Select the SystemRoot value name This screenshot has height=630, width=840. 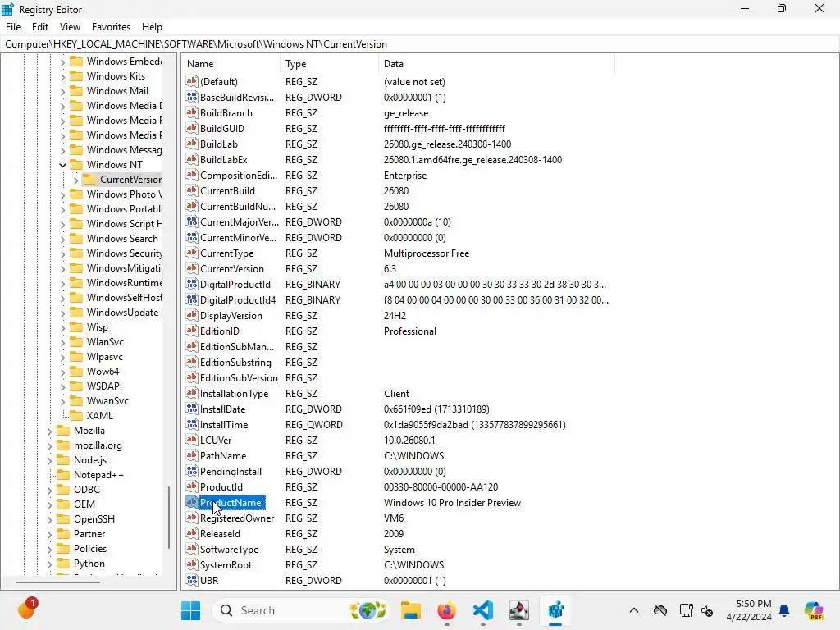(x=226, y=564)
